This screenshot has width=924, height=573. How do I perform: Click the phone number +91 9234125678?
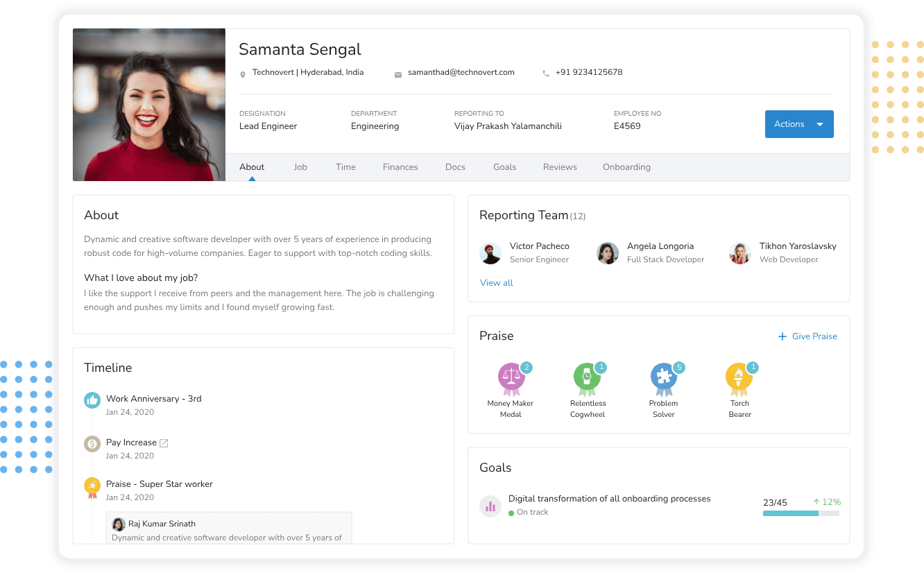tap(589, 72)
